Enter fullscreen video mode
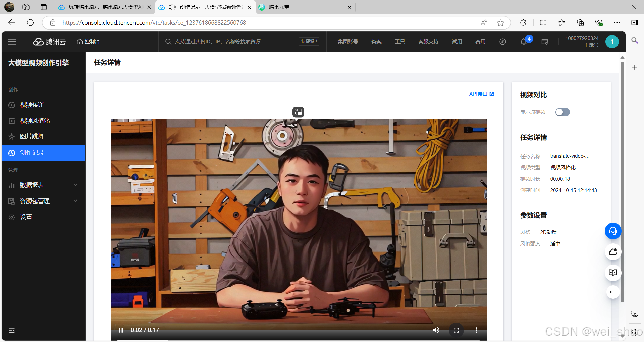 tap(456, 330)
